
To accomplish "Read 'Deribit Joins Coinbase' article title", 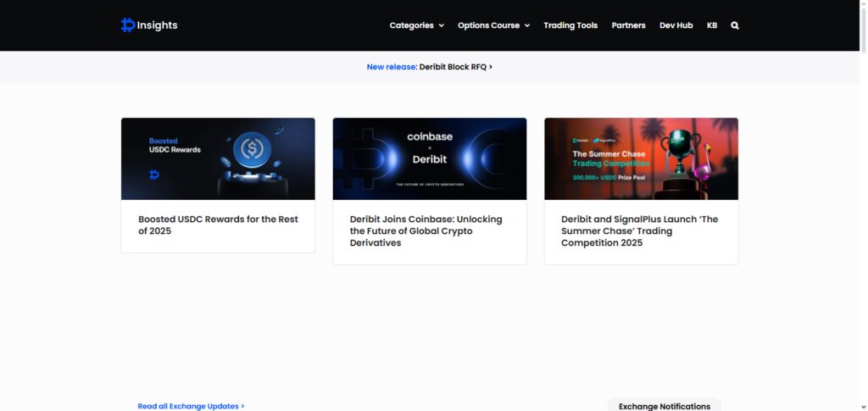I will pyautogui.click(x=426, y=231).
